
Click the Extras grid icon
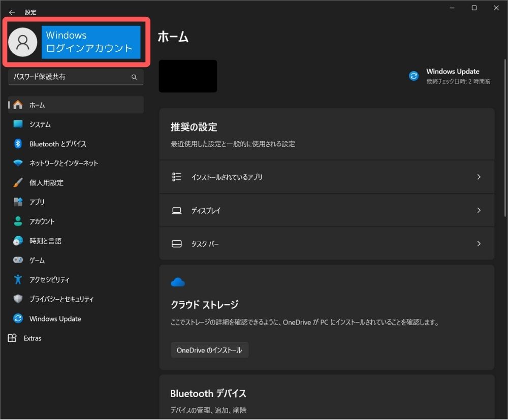click(x=12, y=338)
